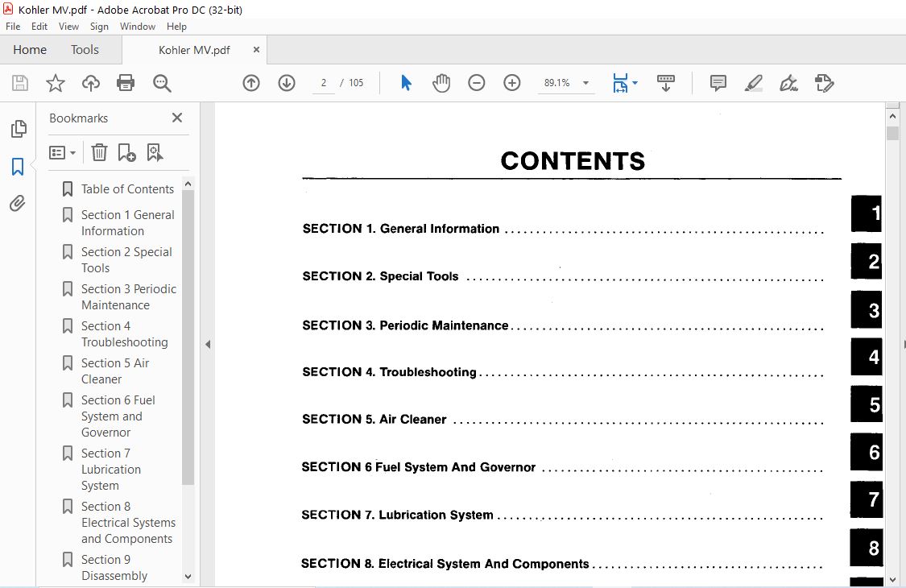Open the Edit menu

[x=39, y=27]
